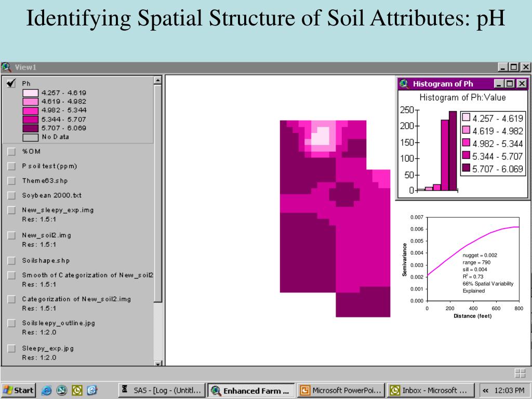The width and height of the screenshot is (532, 399).
Task: Click the 5.344 - 5.707 legend swatch
Action: click(31, 119)
